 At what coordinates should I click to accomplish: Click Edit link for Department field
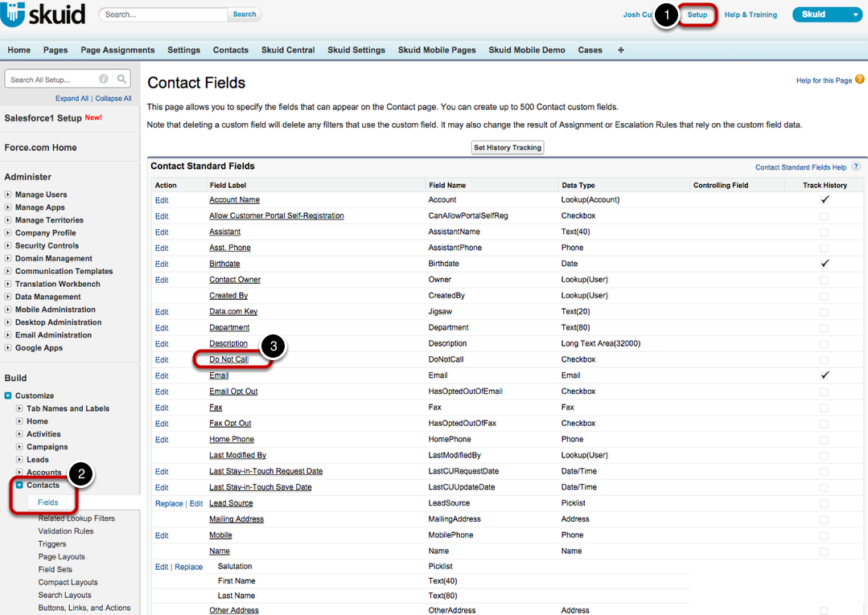162,328
